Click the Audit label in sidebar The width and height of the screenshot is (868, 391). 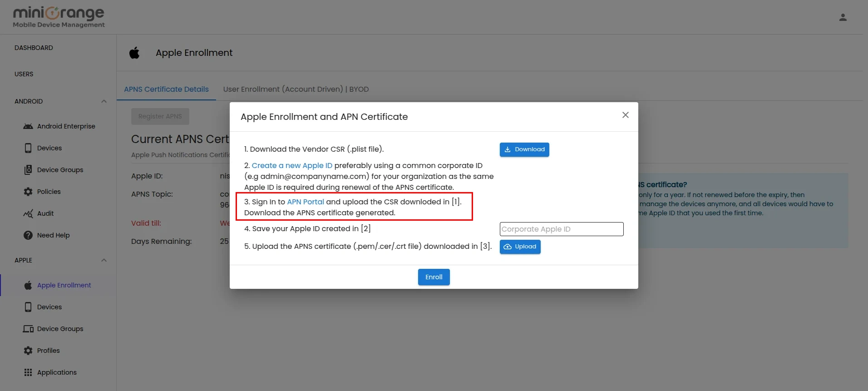(45, 213)
